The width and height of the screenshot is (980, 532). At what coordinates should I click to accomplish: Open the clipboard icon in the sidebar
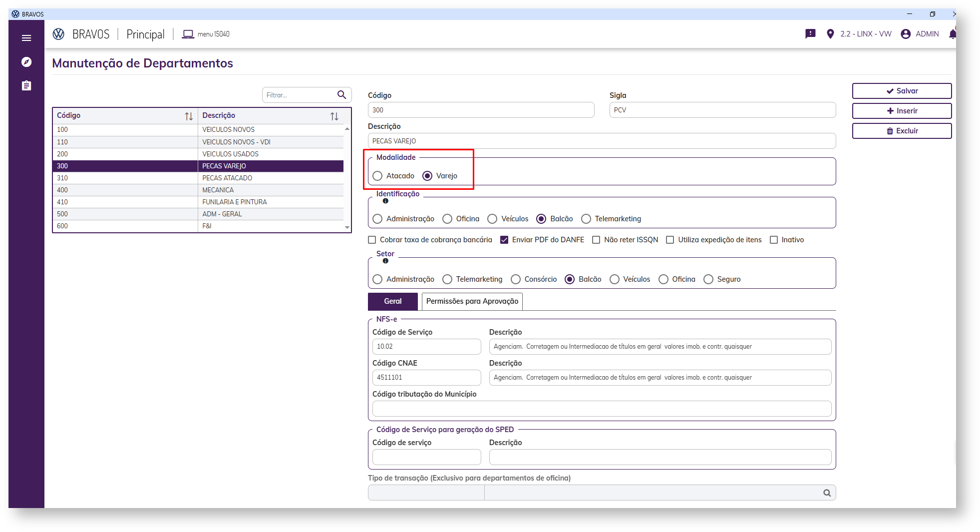coord(26,86)
